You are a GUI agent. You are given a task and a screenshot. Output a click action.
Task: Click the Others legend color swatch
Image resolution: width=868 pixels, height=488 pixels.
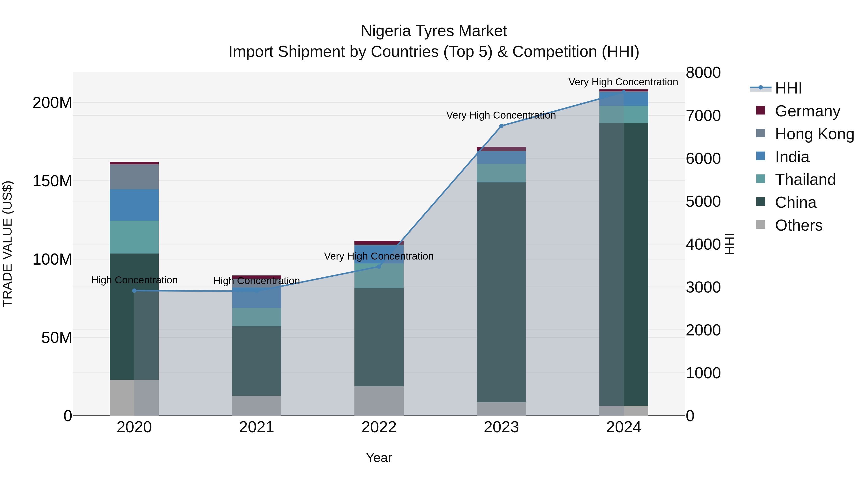pyautogui.click(x=760, y=224)
